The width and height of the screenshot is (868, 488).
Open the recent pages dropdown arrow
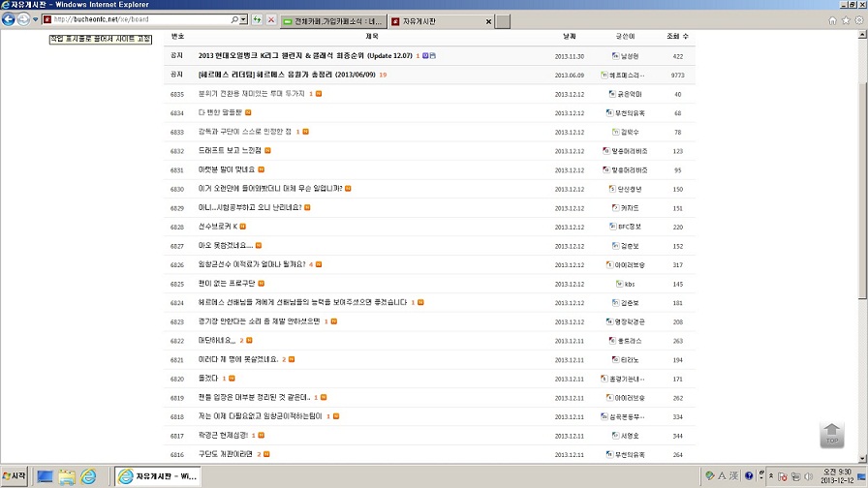tap(36, 20)
